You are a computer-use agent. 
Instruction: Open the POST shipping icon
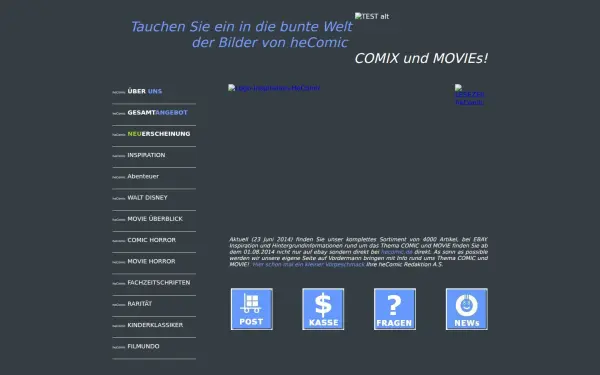tap(252, 309)
